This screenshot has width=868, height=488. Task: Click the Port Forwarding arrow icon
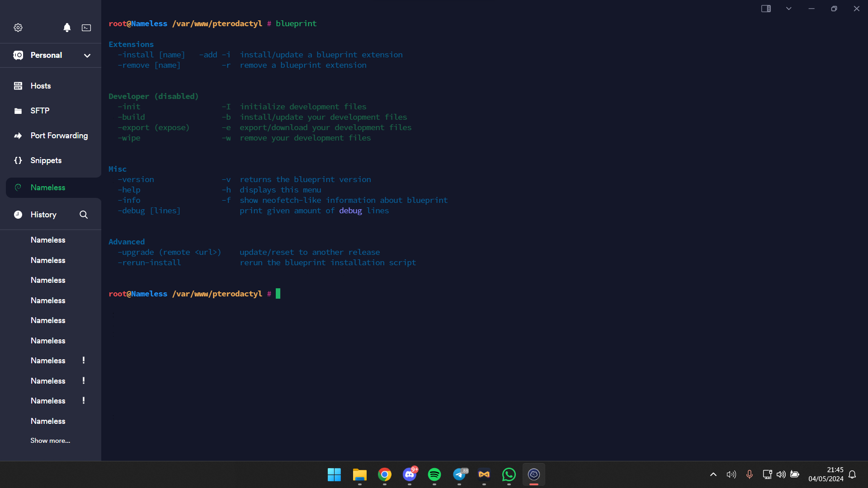[x=18, y=136]
